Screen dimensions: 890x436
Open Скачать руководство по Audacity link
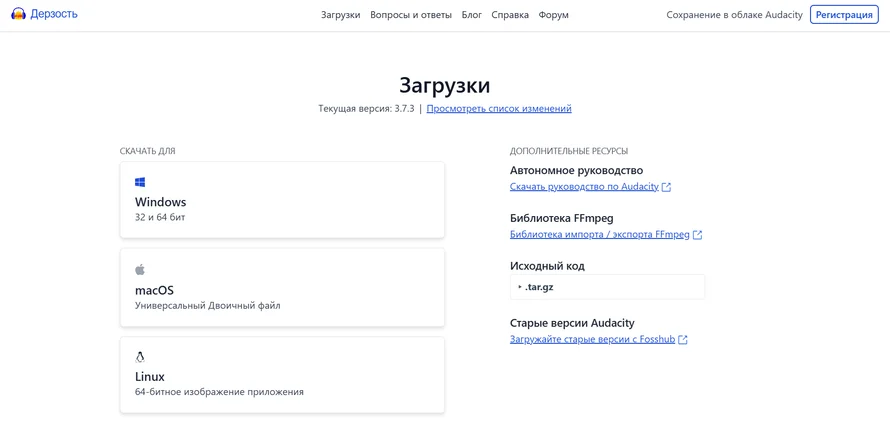click(585, 187)
